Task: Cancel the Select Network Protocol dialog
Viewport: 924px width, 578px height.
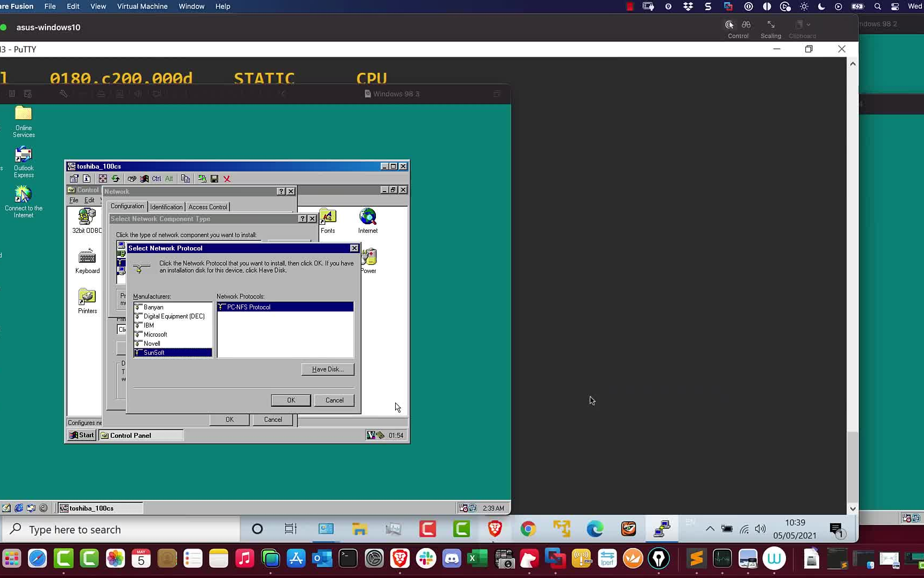Action: click(x=335, y=400)
